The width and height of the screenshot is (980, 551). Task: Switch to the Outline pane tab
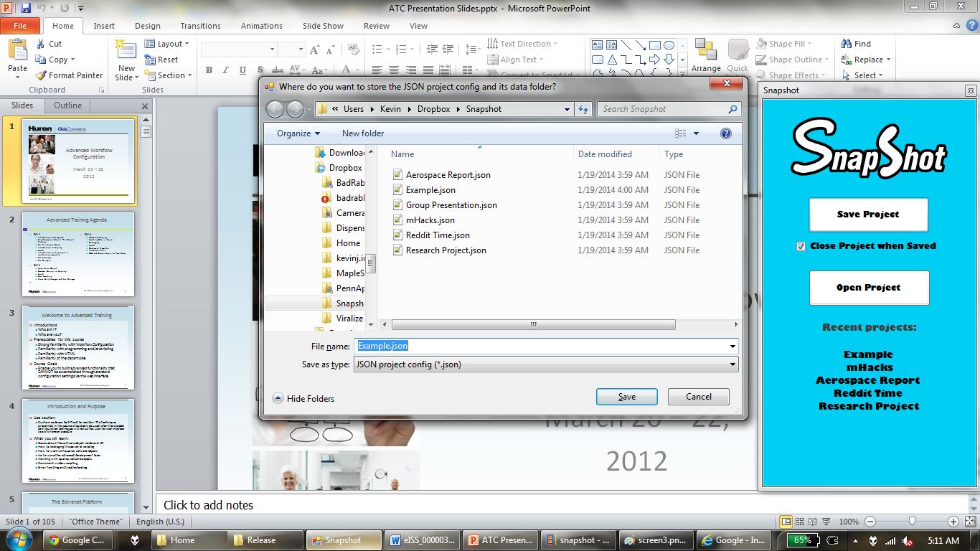[68, 105]
